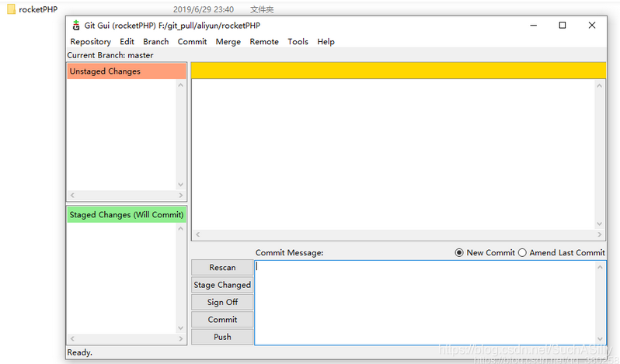This screenshot has width=620, height=364.
Task: Click the 'Current Branch: master' label
Action: coord(110,55)
